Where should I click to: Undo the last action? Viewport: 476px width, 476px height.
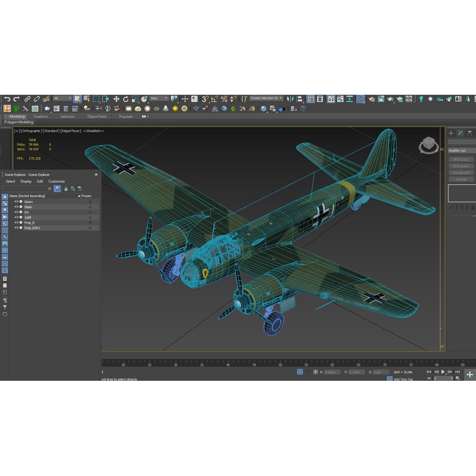(7, 99)
